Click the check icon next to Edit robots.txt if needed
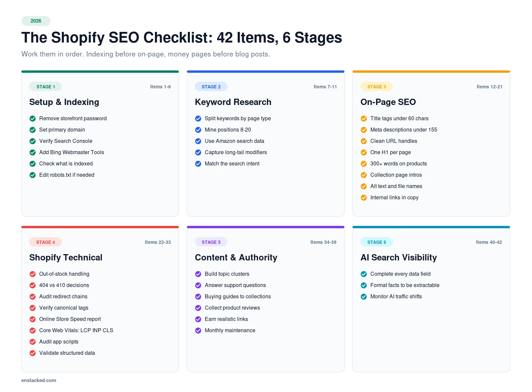Image resolution: width=532 pixels, height=392 pixels. (x=33, y=175)
